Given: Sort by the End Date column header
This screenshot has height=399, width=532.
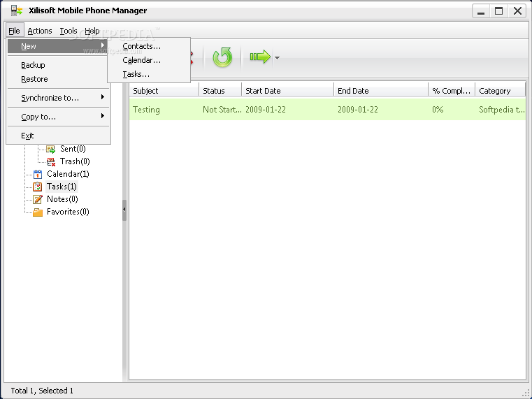Looking at the screenshot, I should point(381,91).
